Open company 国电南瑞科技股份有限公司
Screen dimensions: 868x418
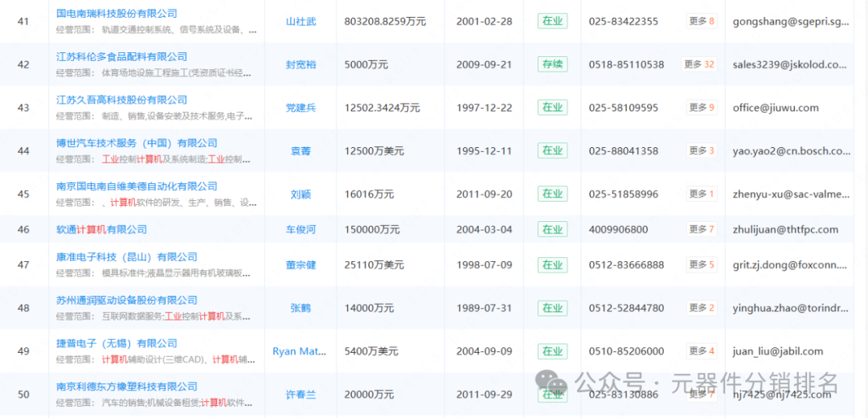pos(117,14)
